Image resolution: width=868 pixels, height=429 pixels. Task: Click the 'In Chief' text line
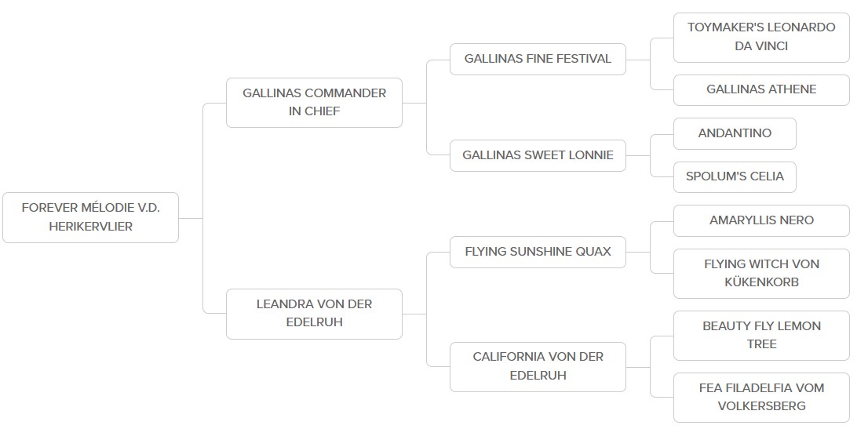pyautogui.click(x=314, y=111)
